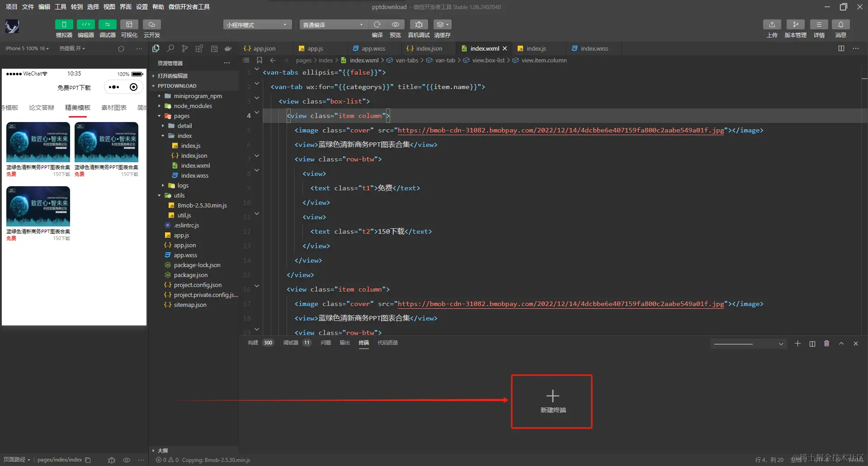Open the search icon in sidebar

click(170, 48)
